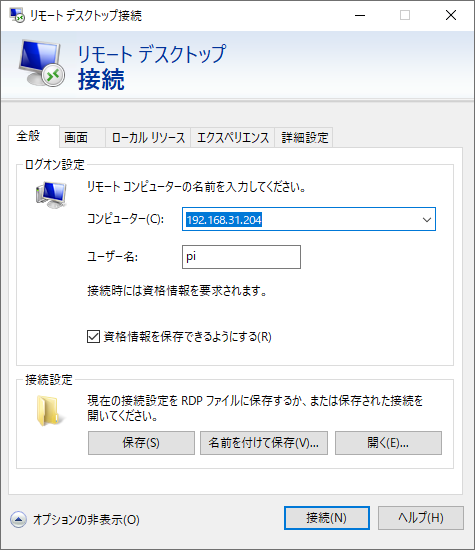Click the round up-arrow icon beside オプションの非表示
Screen dimensions: 475x550
18,519
